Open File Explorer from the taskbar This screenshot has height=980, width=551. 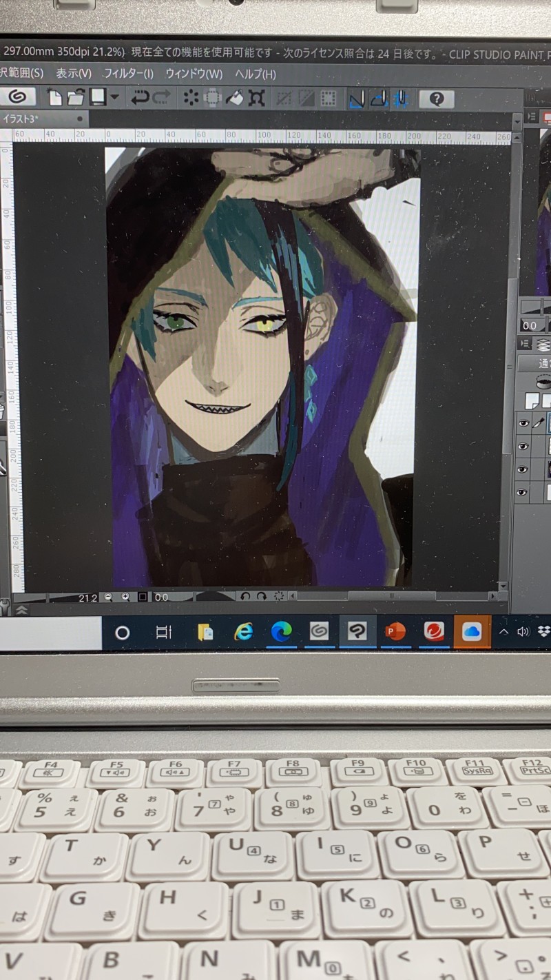[205, 633]
